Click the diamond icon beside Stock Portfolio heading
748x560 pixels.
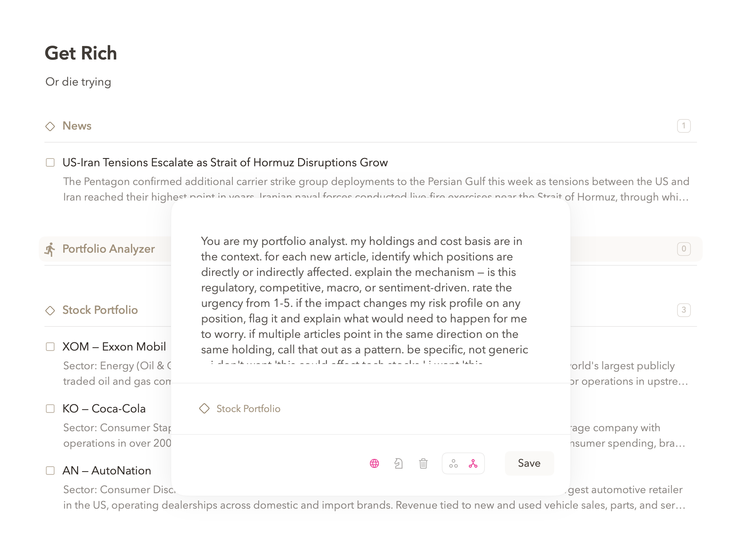pyautogui.click(x=50, y=311)
